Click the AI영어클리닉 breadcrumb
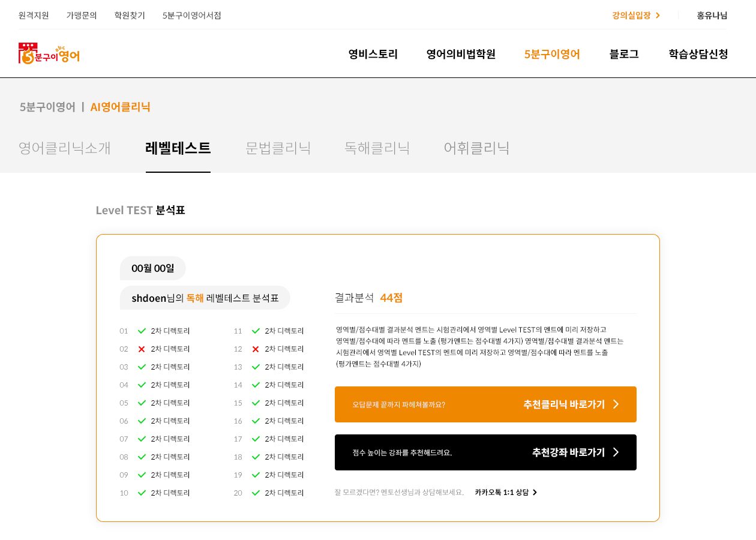 coord(121,107)
